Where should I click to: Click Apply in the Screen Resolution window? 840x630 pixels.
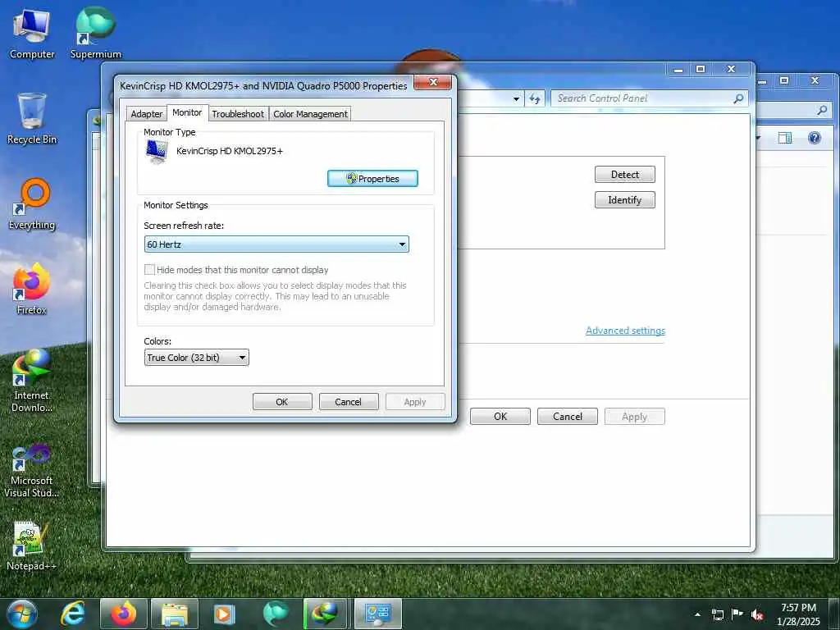[x=635, y=416]
